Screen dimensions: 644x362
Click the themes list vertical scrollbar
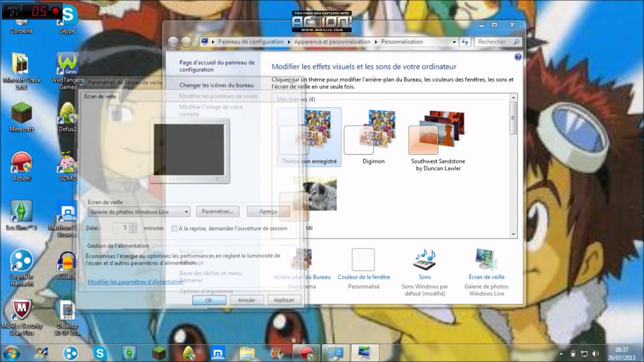pyautogui.click(x=513, y=166)
